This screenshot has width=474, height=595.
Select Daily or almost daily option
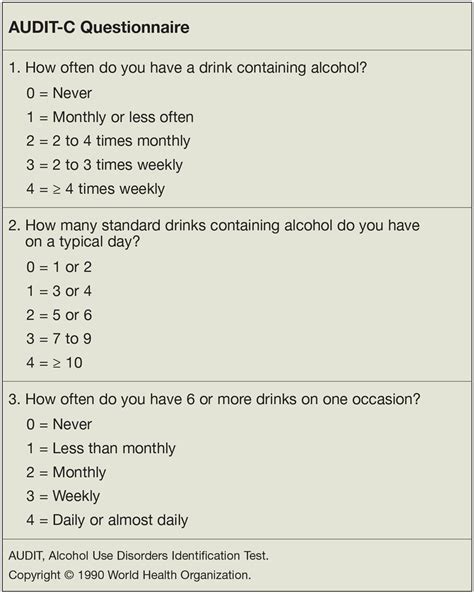point(107,520)
